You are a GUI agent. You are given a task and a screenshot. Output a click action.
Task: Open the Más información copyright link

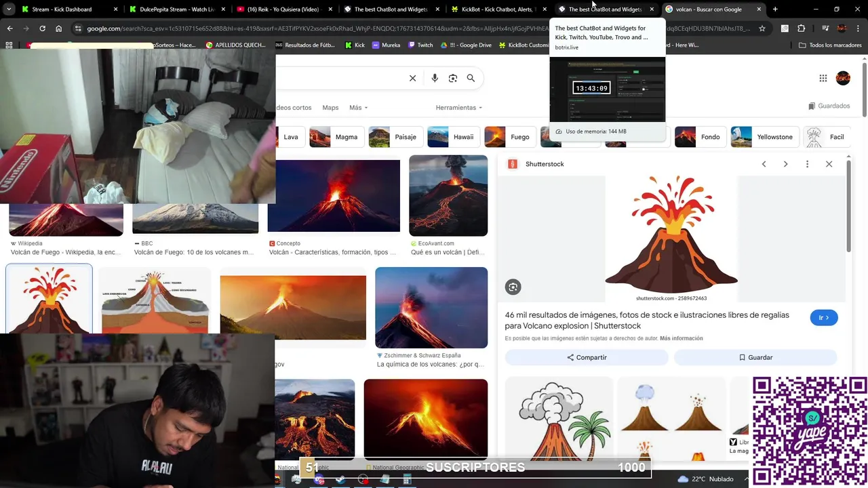click(681, 338)
